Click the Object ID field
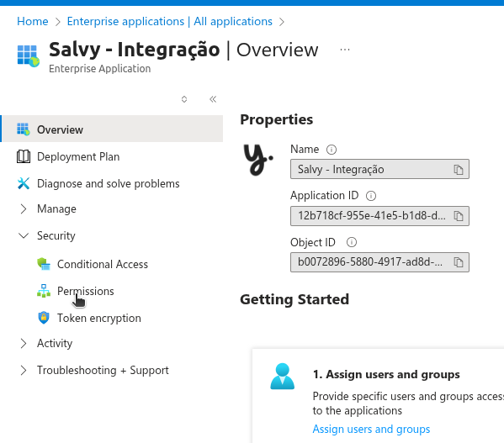Viewport: 504px width, 443px height. tap(379, 262)
